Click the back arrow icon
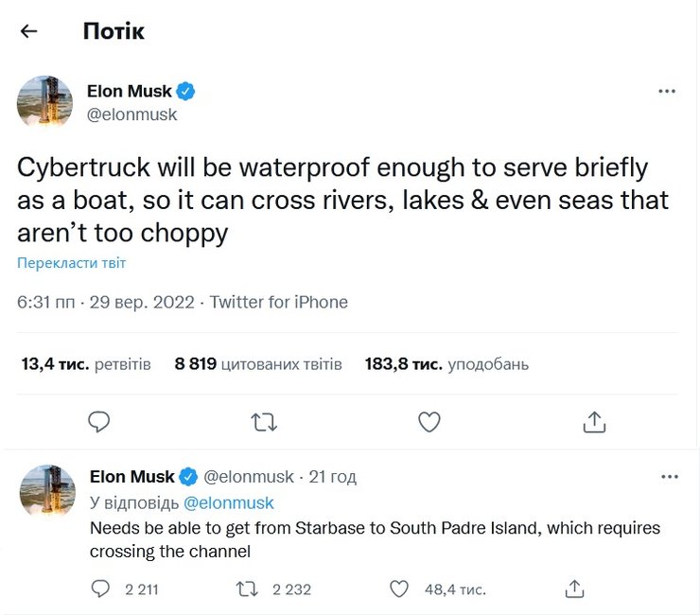 [x=29, y=31]
